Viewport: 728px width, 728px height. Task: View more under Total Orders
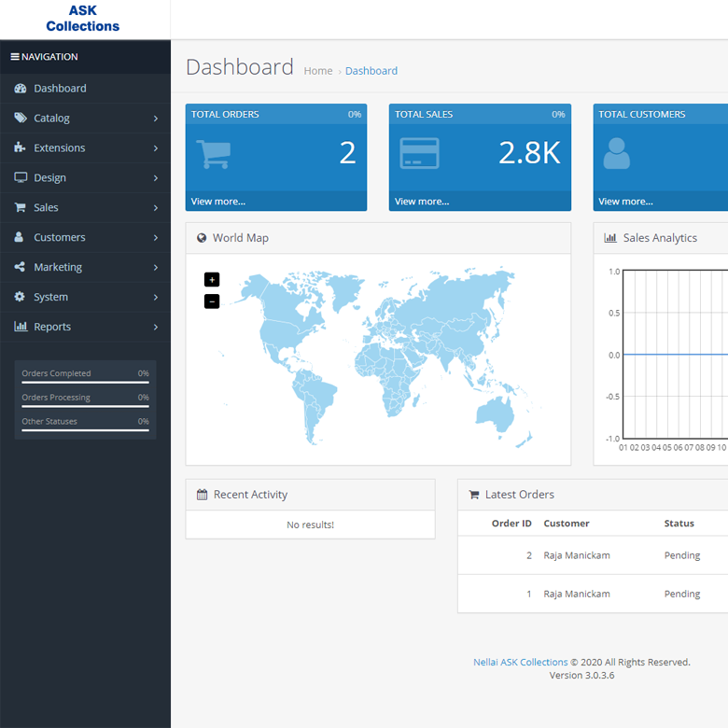coord(218,202)
